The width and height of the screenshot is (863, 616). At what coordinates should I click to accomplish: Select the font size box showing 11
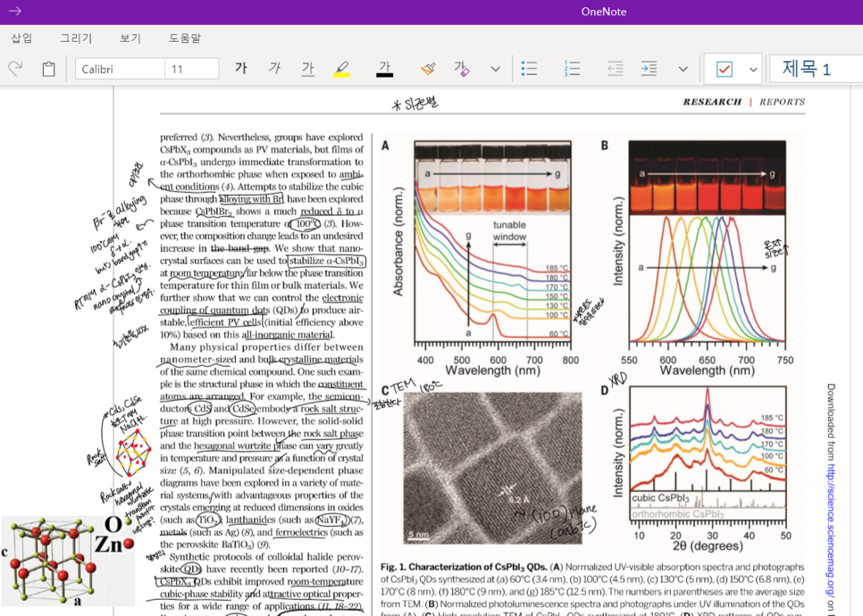191,69
